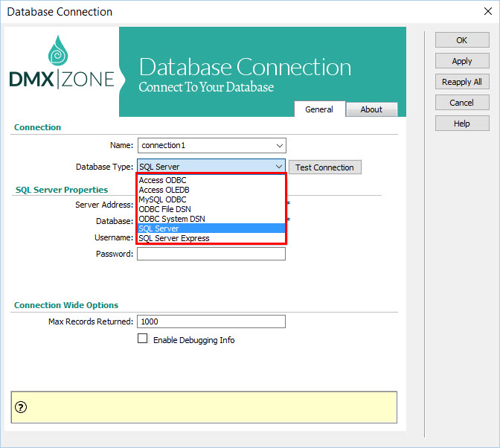Choose Access ODBC from the list

pos(211,180)
